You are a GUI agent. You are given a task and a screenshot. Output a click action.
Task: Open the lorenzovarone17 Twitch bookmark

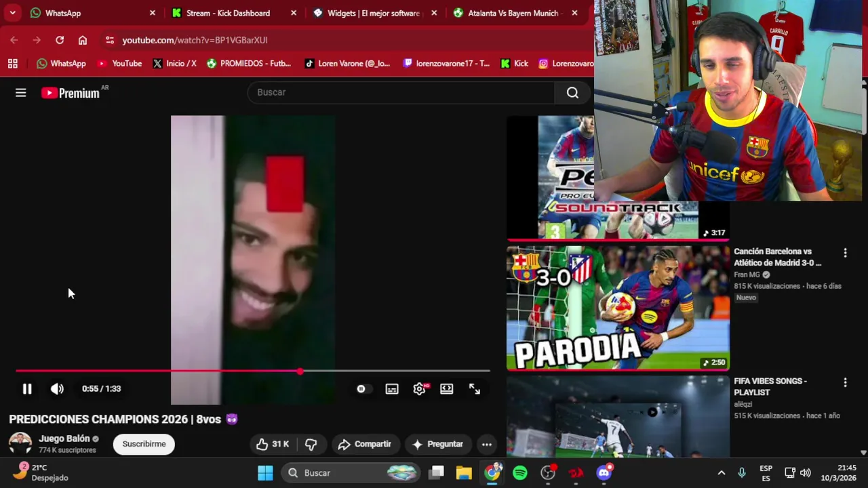[446, 63]
